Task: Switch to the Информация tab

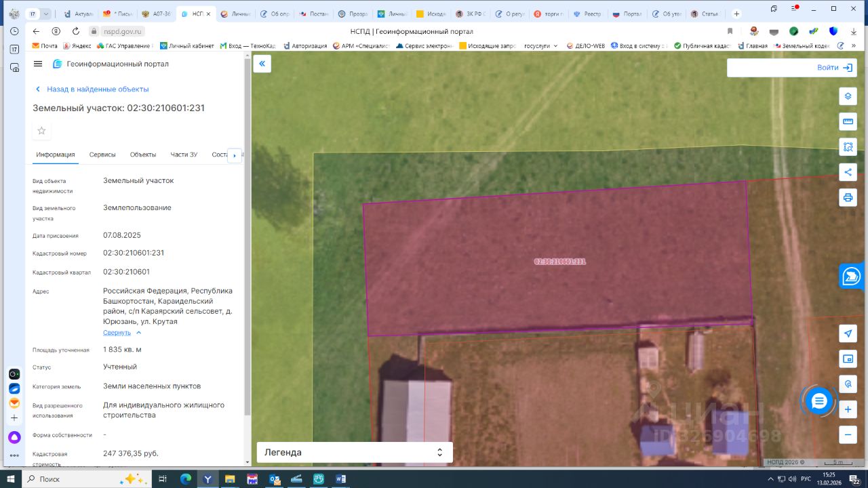Action: click(56, 155)
